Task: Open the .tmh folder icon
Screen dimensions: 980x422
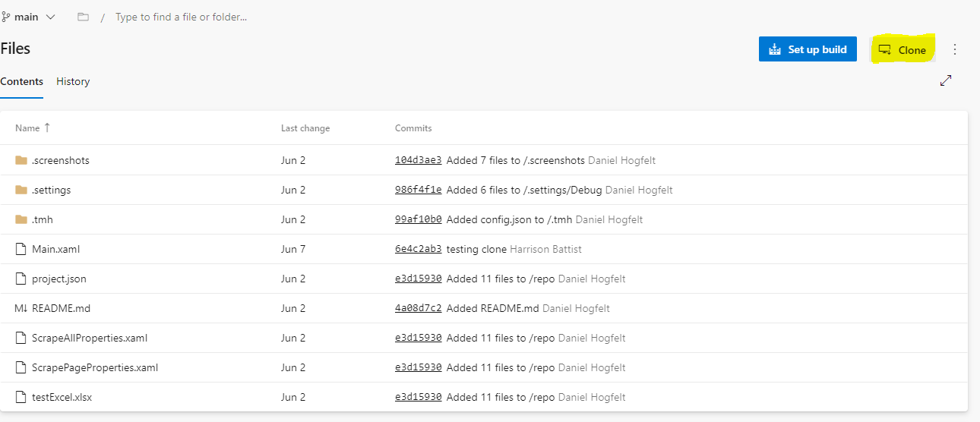Action: [x=21, y=219]
